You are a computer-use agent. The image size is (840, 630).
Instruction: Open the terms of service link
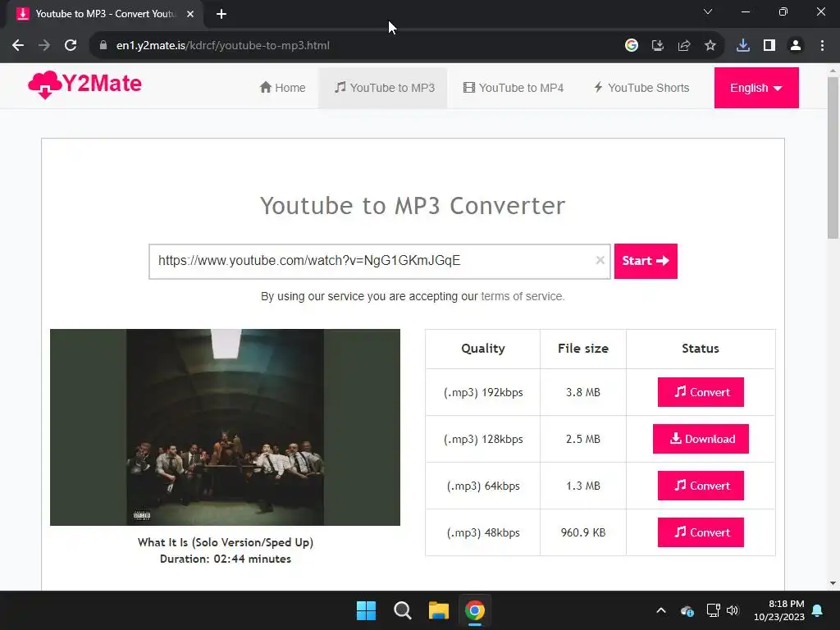tap(522, 296)
